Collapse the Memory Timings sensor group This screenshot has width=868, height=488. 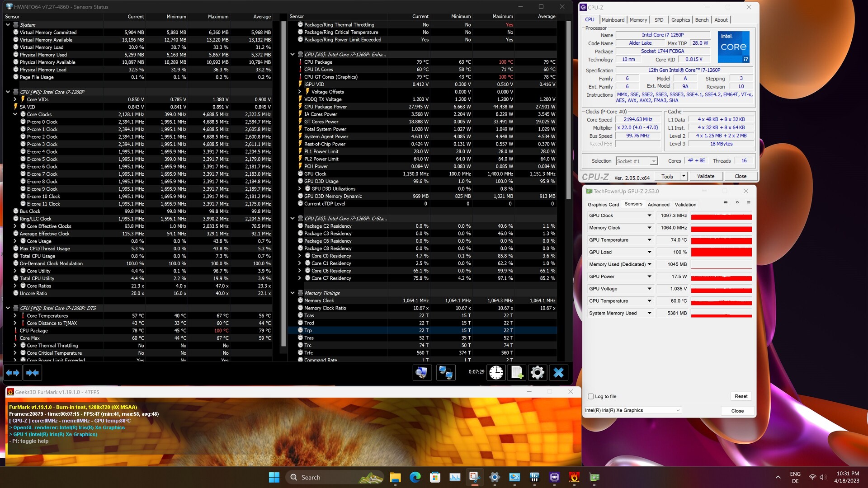292,293
